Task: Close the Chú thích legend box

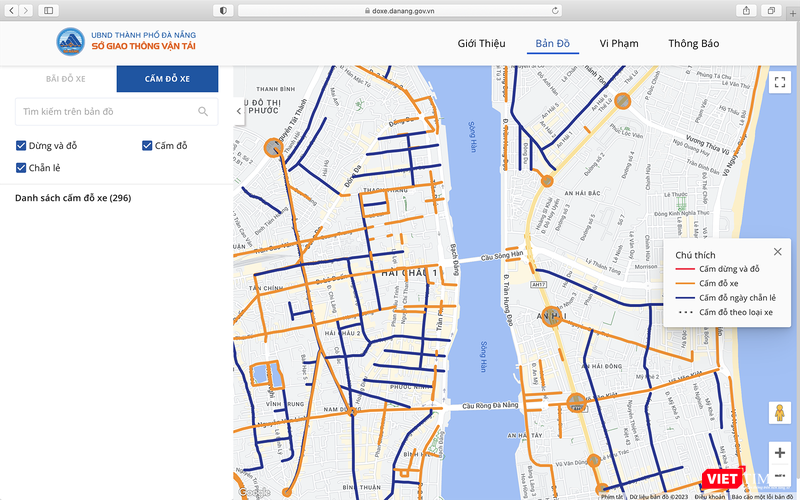Action: [778, 252]
